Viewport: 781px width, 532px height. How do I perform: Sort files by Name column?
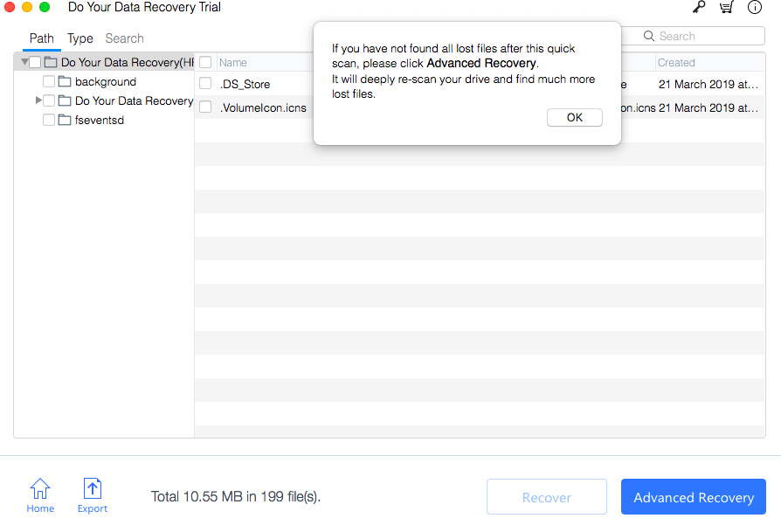[233, 62]
